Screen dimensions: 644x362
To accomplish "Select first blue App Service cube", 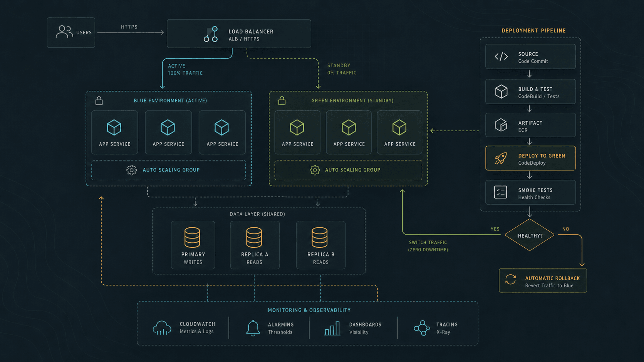I will [x=114, y=127].
